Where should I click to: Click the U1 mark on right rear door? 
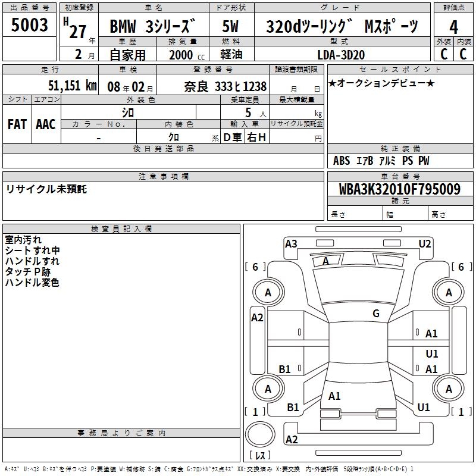(432, 353)
